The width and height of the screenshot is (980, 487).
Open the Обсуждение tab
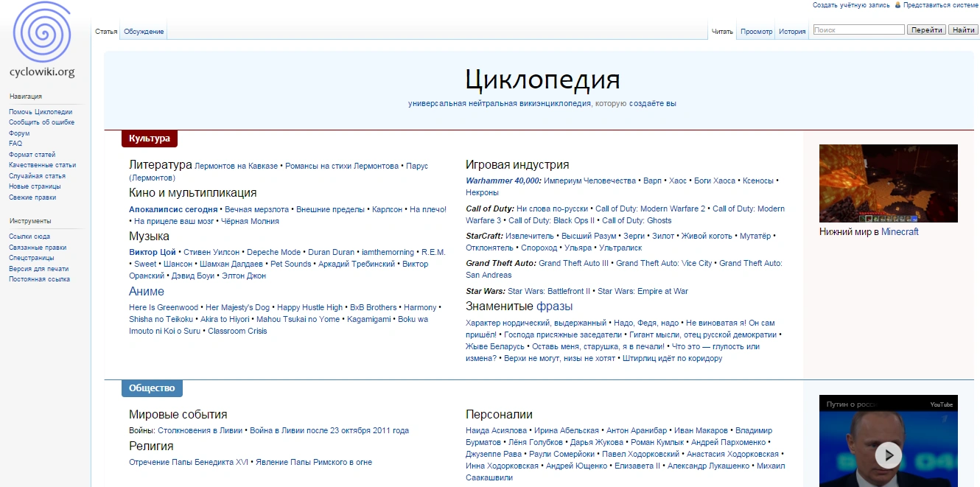[x=144, y=32]
